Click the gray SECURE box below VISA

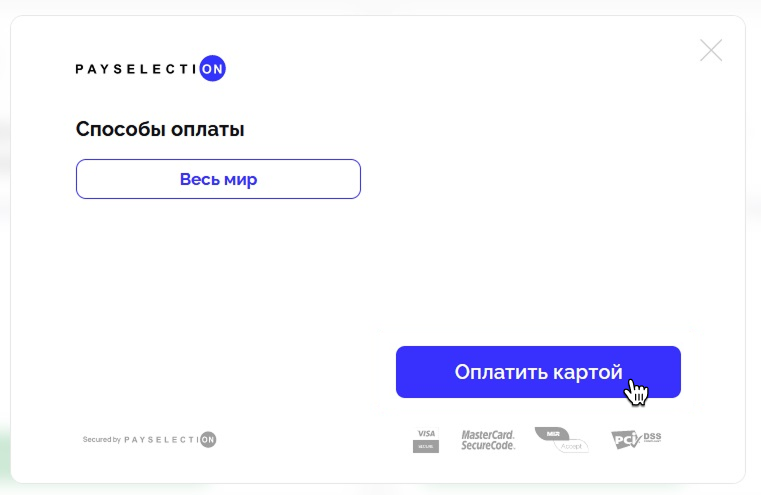426,446
